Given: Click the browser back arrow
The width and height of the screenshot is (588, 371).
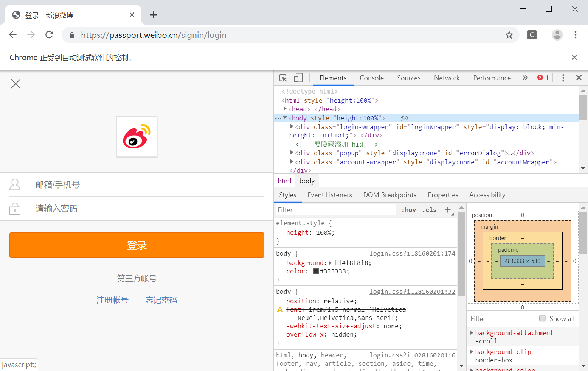Looking at the screenshot, I should 13,35.
